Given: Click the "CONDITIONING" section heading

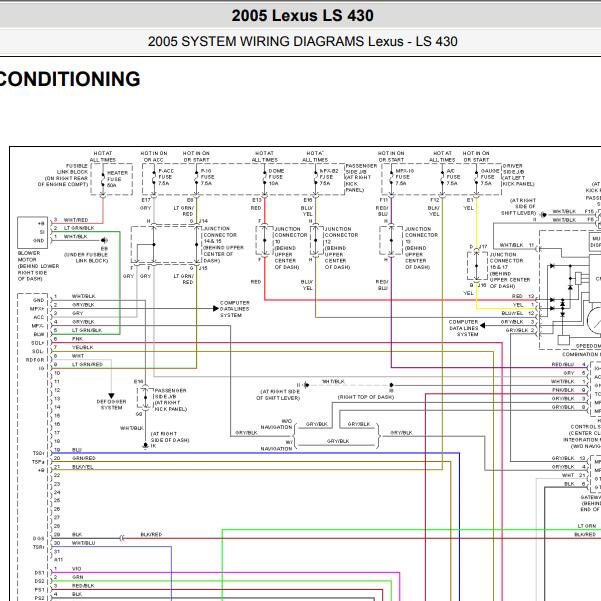Looking at the screenshot, I should click(70, 79).
